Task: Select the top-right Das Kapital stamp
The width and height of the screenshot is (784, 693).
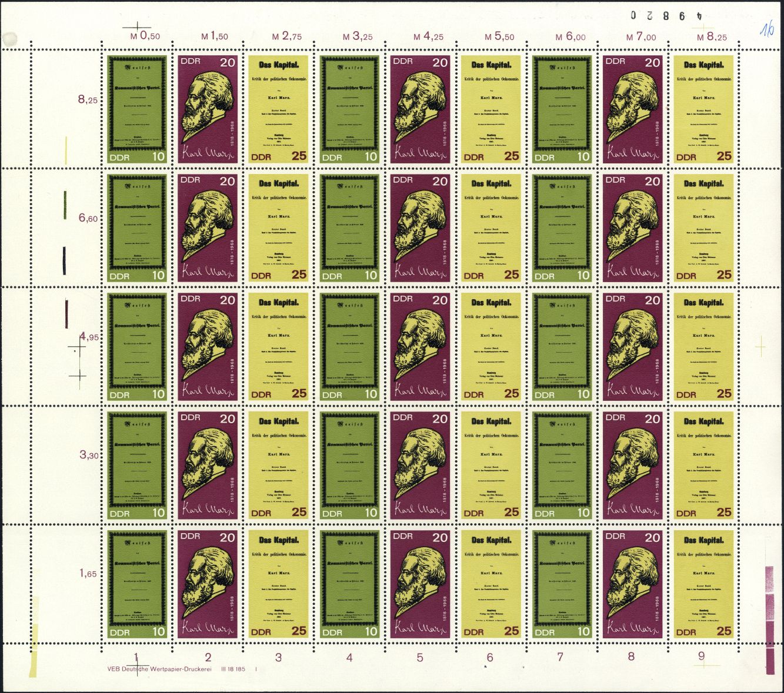Action: 703,110
